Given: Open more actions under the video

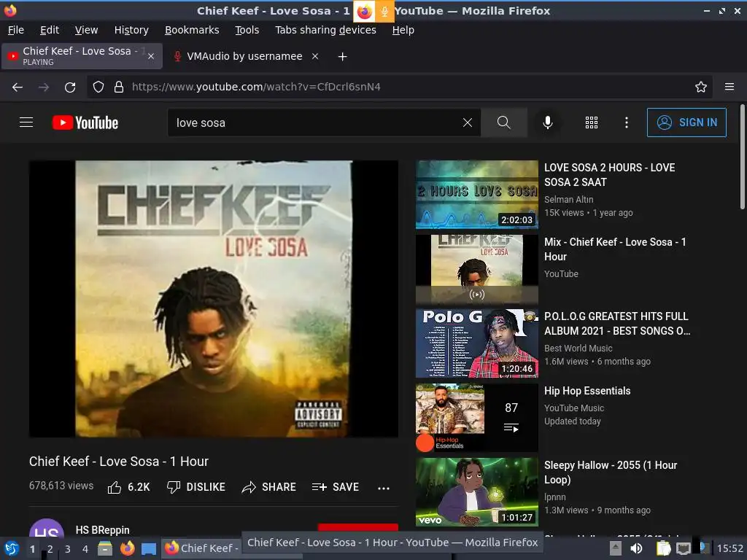Looking at the screenshot, I should click(384, 488).
